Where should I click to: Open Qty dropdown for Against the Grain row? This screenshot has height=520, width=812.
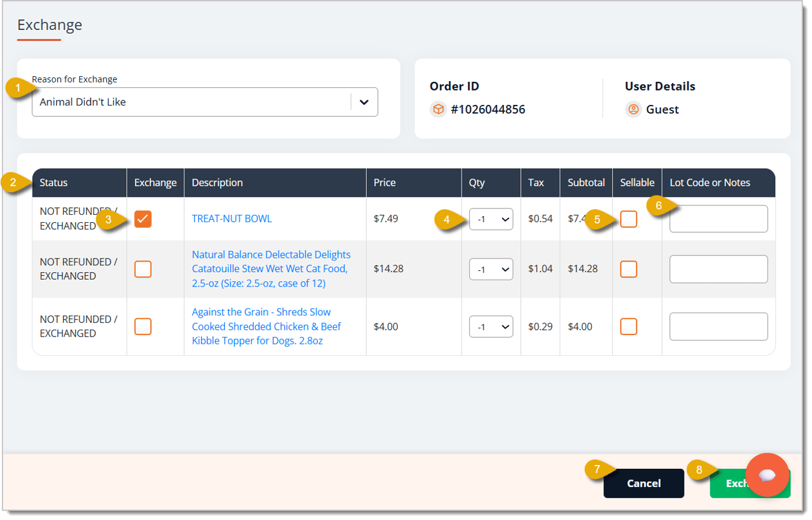(491, 326)
